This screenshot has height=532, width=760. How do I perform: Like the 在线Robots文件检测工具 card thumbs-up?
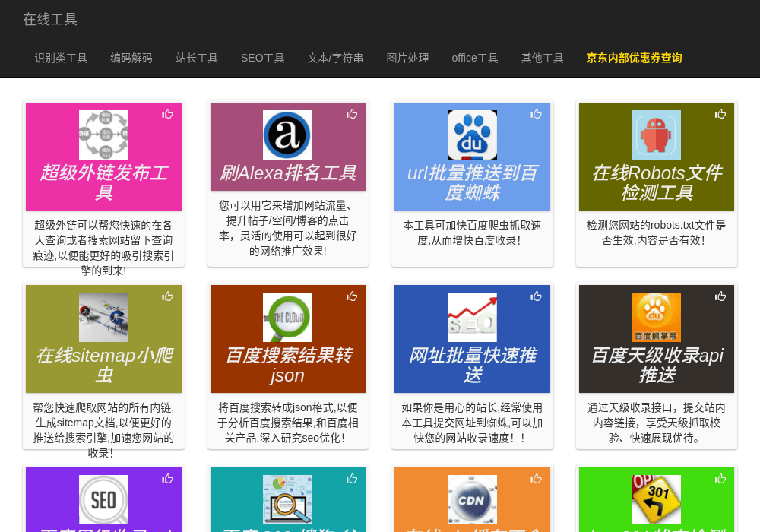click(720, 114)
